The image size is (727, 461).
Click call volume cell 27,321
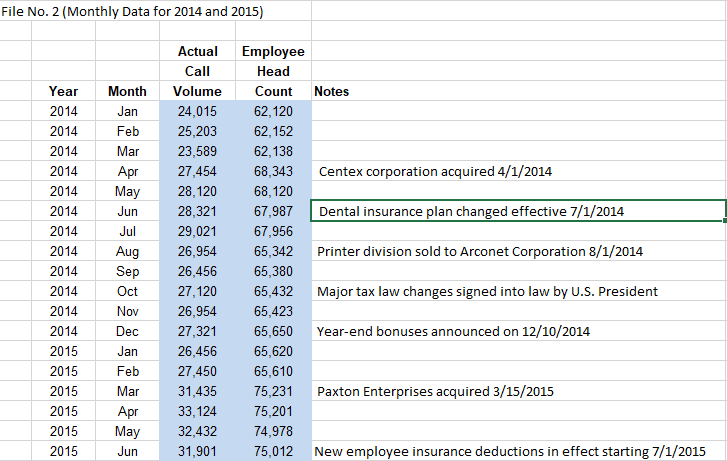[x=197, y=330]
